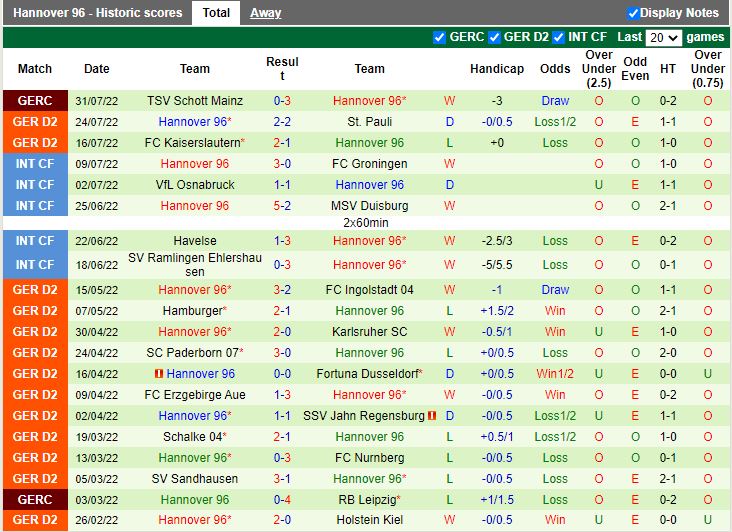Image resolution: width=732 pixels, height=532 pixels.
Task: Click the Karlsruher SC team name
Action: coord(369,332)
